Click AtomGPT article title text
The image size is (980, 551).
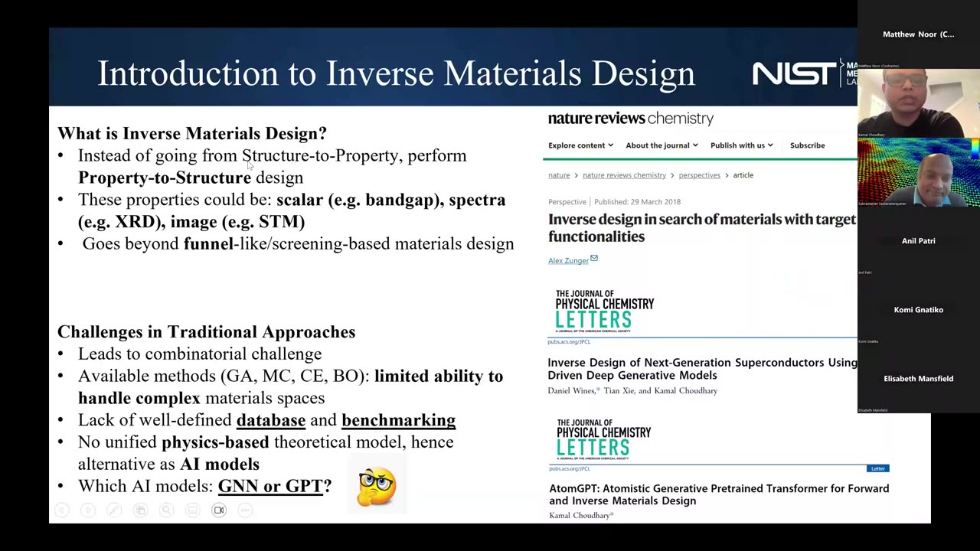pos(719,494)
